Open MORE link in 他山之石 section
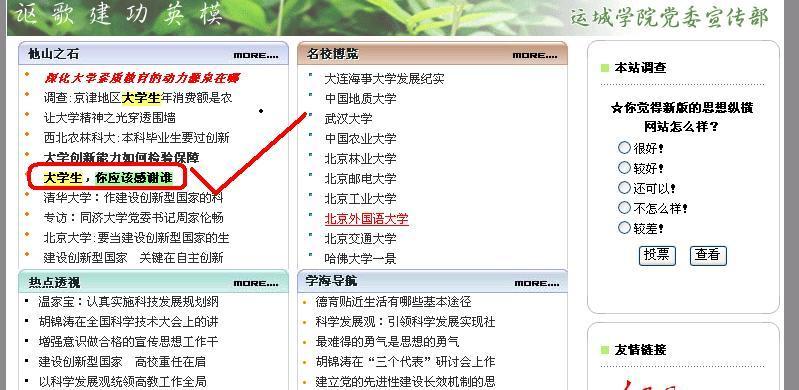This screenshot has width=799, height=390. [256, 55]
